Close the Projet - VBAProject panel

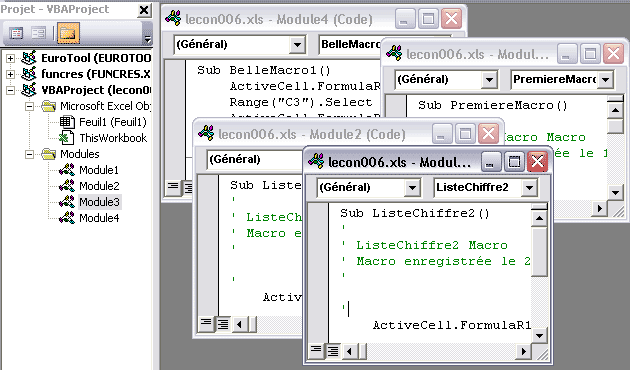click(x=144, y=10)
